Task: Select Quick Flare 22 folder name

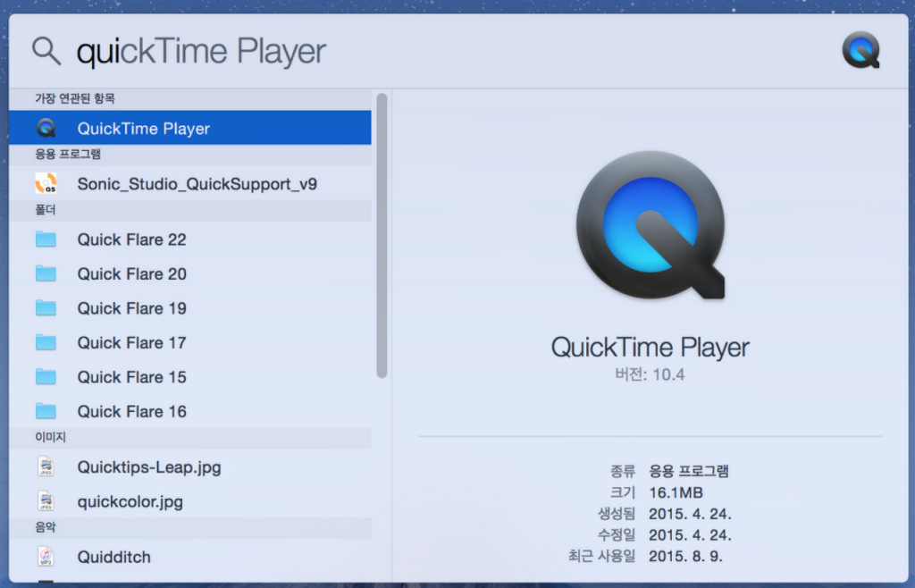Action: 132,239
